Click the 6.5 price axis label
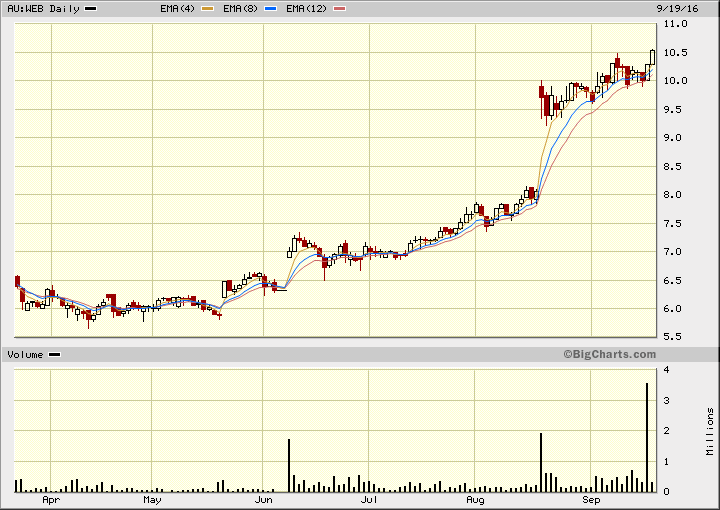 point(675,280)
